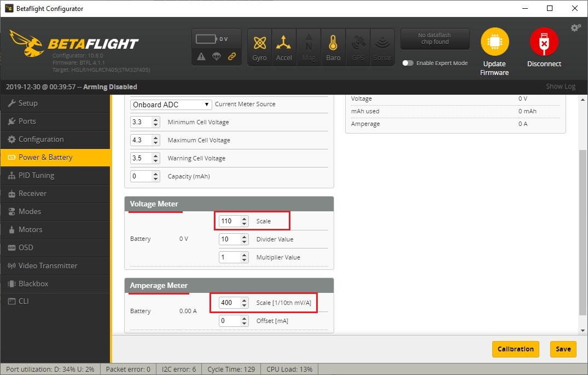
Task: Open the Configuration tab
Action: tap(55, 139)
